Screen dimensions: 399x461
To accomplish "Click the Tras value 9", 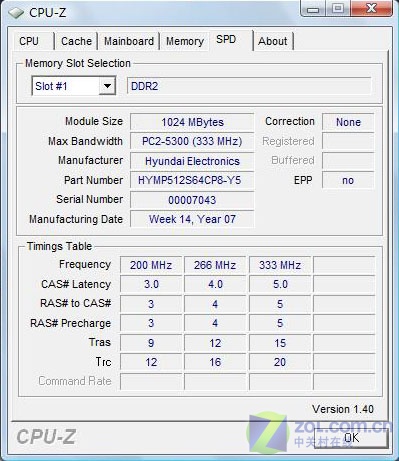I will click(x=151, y=343).
